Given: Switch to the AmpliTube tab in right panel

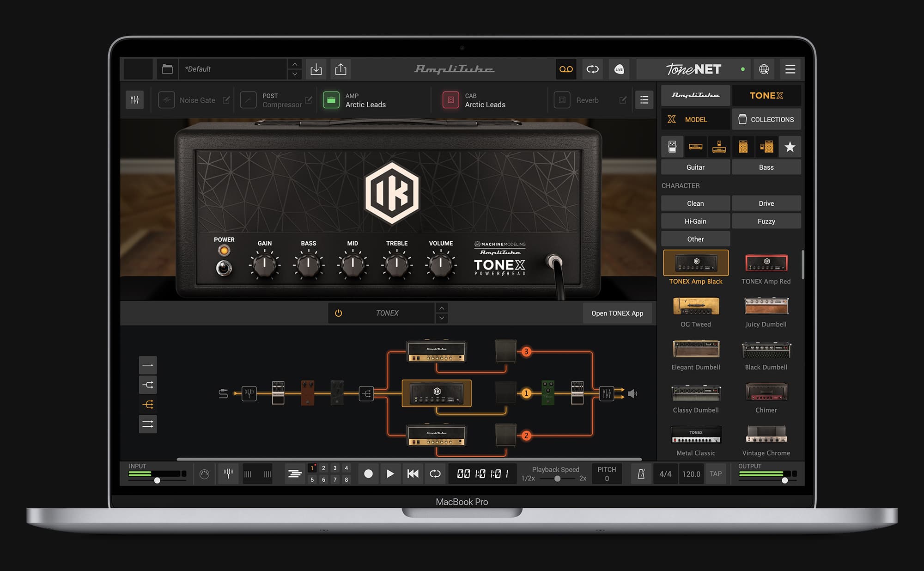Looking at the screenshot, I should (x=695, y=96).
